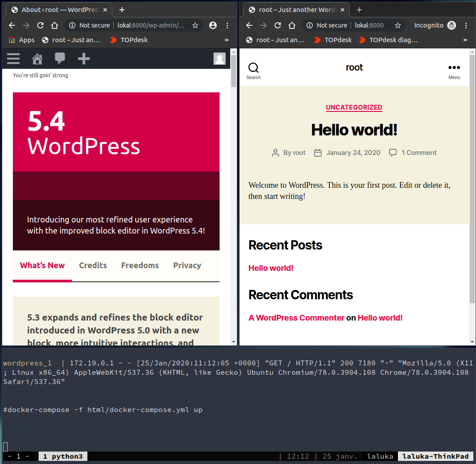Click the left browser address bar URL
Screen dimensions: 476x464
(151, 25)
